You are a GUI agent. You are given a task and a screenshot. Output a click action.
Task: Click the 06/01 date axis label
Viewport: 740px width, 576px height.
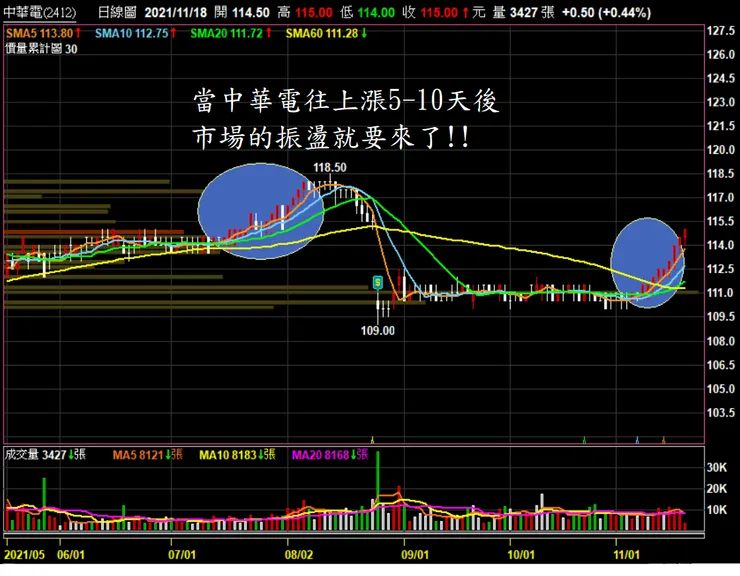pos(71,554)
